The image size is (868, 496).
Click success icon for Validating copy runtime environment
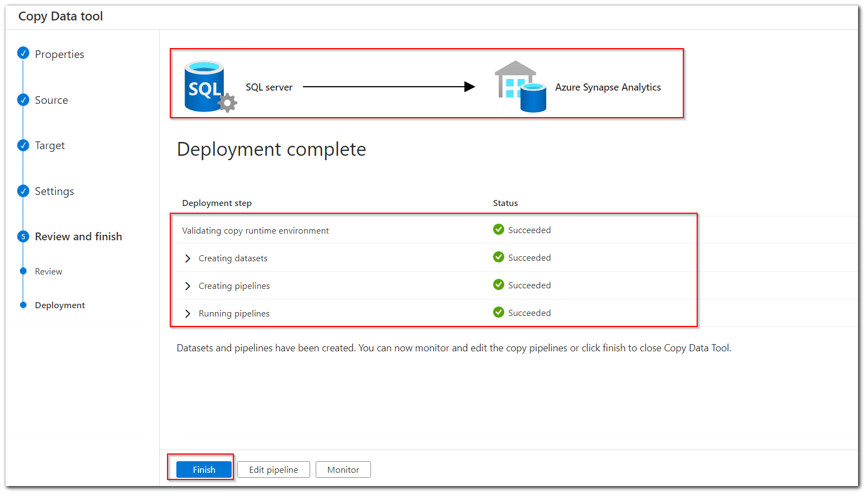click(x=499, y=229)
